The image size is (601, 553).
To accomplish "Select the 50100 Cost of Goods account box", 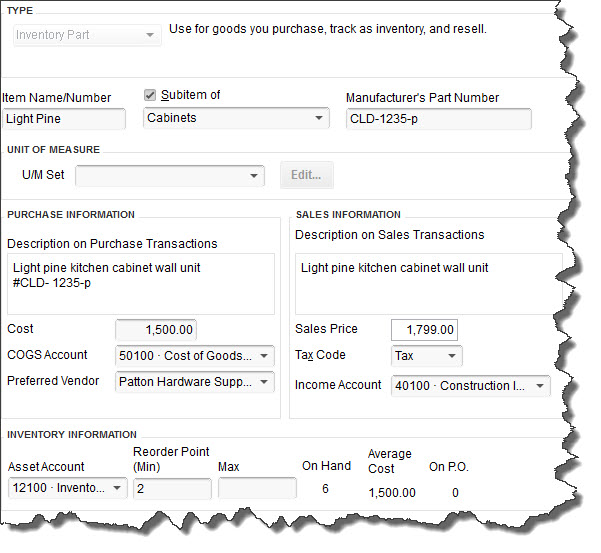I will [x=195, y=356].
